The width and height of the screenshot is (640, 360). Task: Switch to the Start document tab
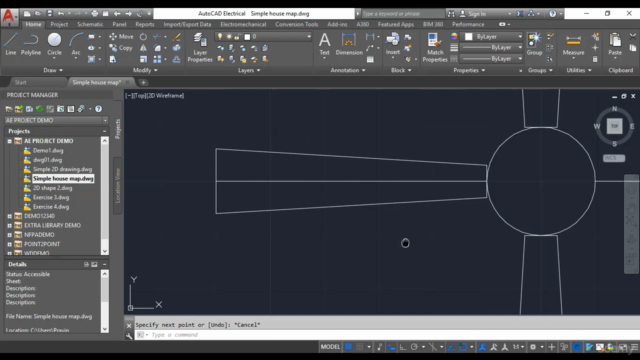pyautogui.click(x=20, y=82)
